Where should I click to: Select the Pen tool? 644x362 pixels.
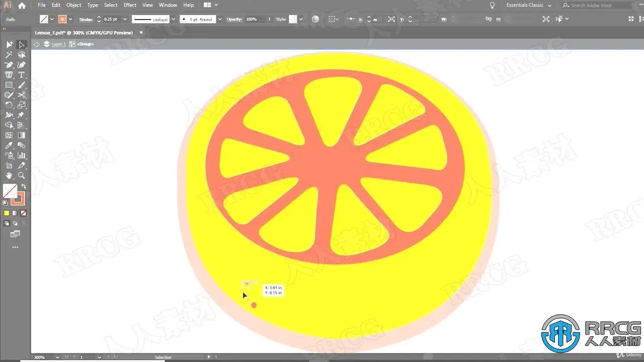point(9,65)
